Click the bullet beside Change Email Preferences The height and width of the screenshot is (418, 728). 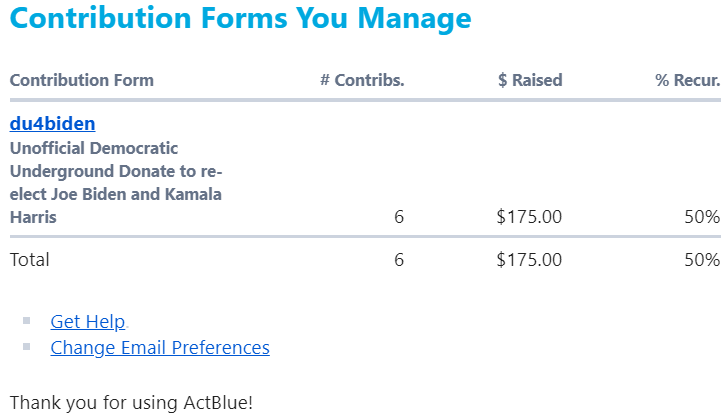(x=26, y=348)
